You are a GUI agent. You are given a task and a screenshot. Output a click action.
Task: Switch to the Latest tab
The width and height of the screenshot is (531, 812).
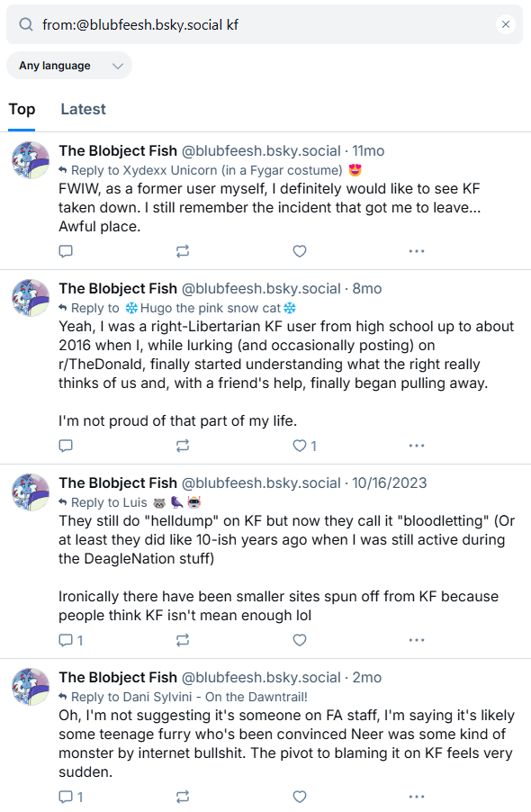[83, 109]
